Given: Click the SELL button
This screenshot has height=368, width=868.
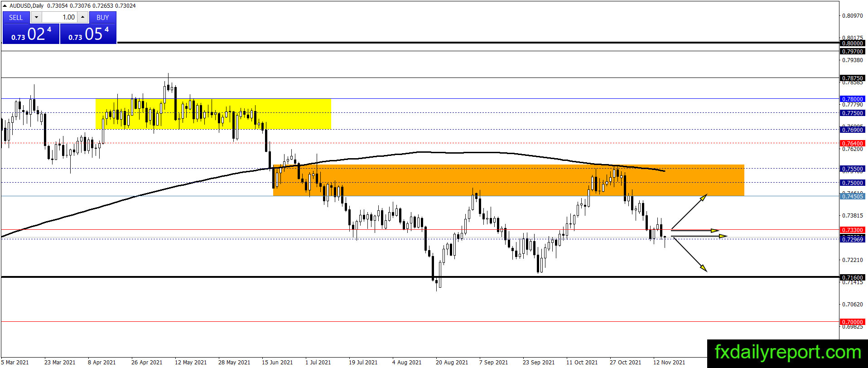Looking at the screenshot, I should (16, 17).
